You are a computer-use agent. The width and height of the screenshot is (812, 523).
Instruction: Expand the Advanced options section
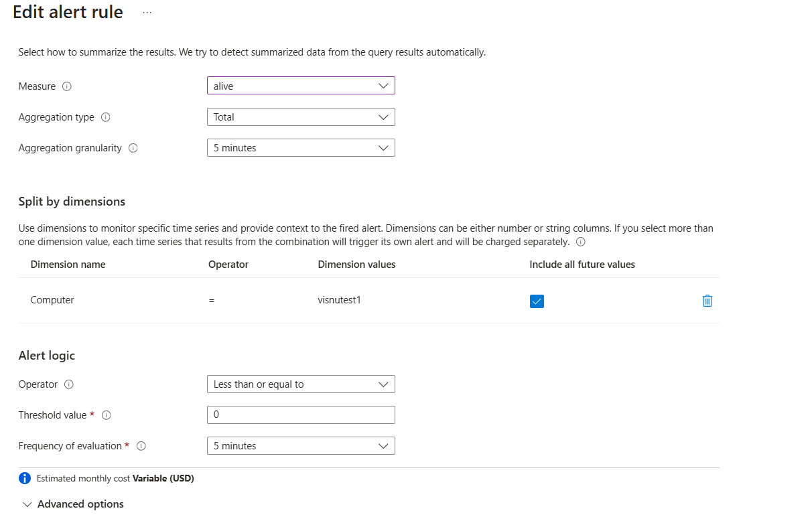point(73,504)
